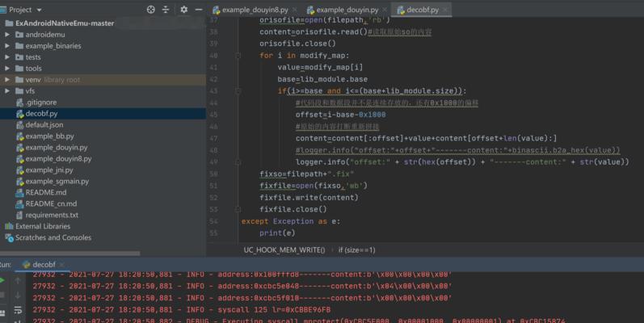Select example_bb.py in the project tree
The height and width of the screenshot is (323, 644).
[50, 136]
